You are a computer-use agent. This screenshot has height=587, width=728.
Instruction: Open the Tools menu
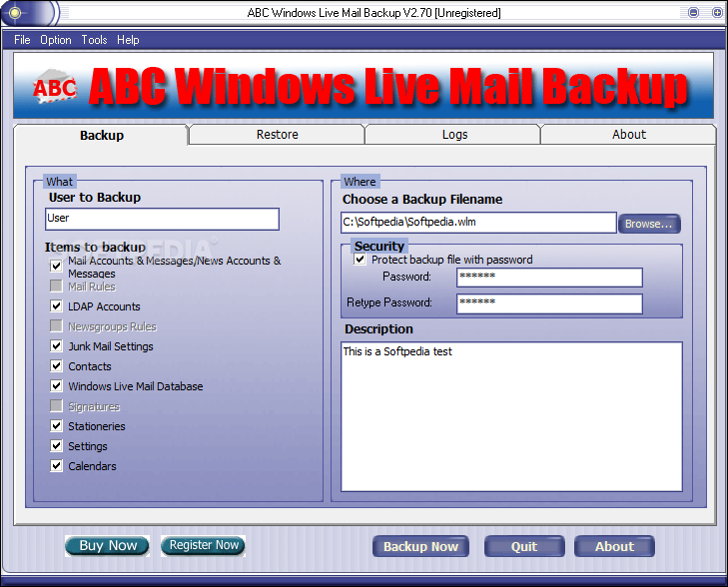click(94, 40)
